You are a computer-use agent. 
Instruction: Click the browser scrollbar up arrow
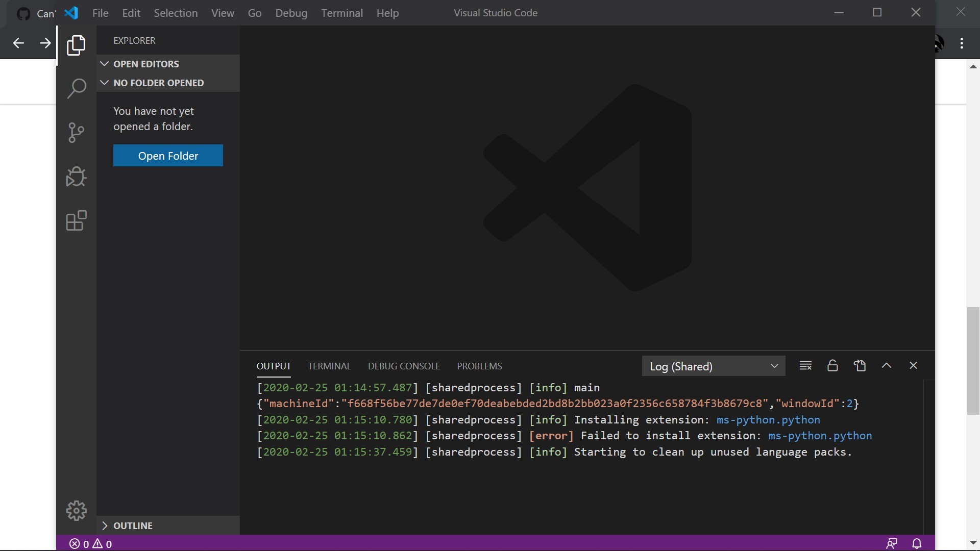973,67
